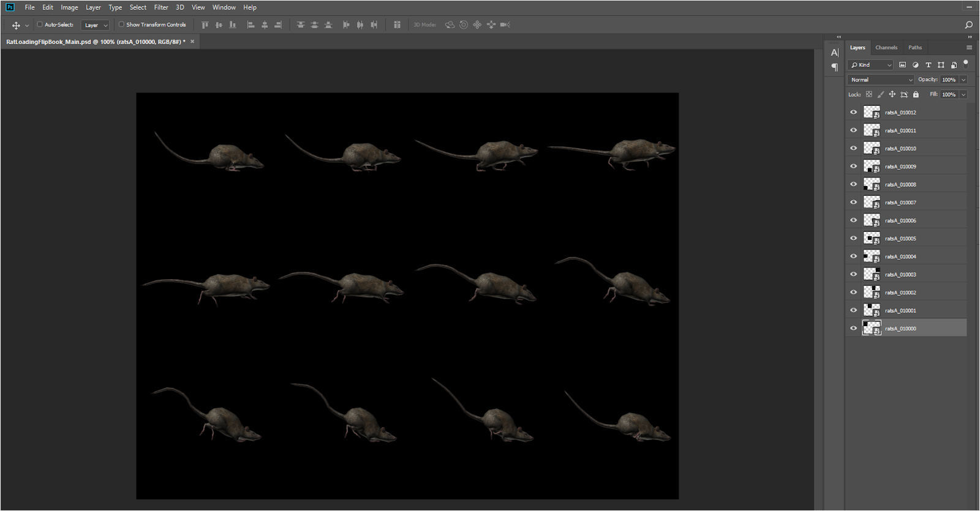
Task: Open the Character panel icon
Action: point(834,53)
